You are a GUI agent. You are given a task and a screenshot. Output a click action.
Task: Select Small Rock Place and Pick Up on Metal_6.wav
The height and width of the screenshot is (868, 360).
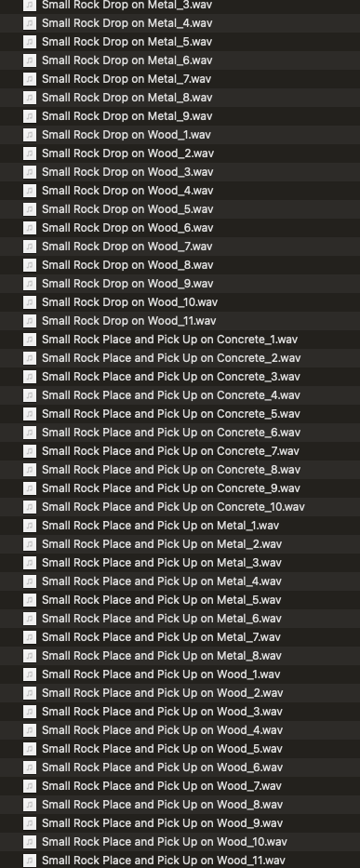click(x=162, y=619)
